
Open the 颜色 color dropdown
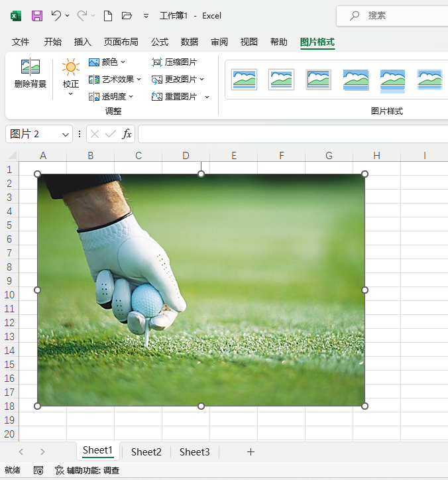pyautogui.click(x=107, y=62)
